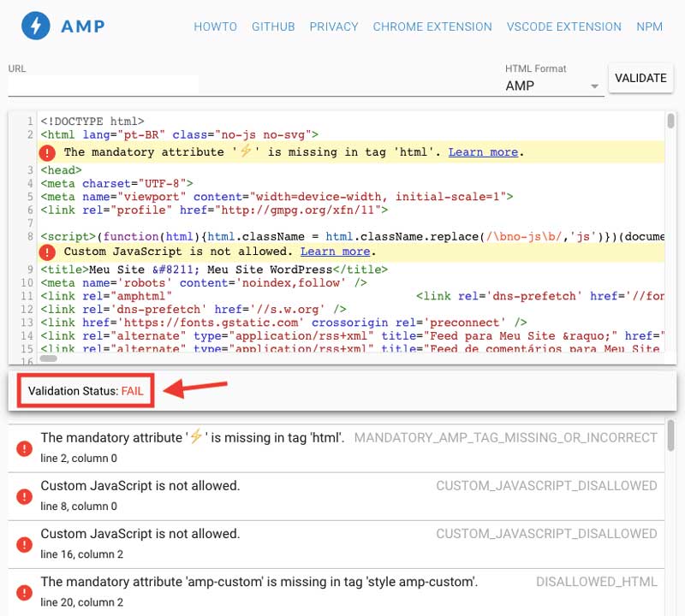Image resolution: width=685 pixels, height=616 pixels.
Task: Click error icon for amp-custom line 20 error
Action: tap(25, 591)
